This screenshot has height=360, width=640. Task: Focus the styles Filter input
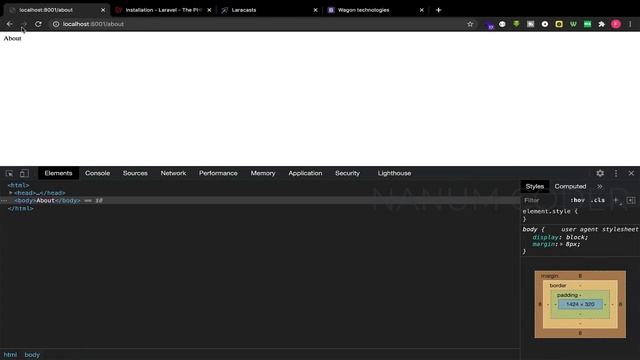tap(545, 200)
